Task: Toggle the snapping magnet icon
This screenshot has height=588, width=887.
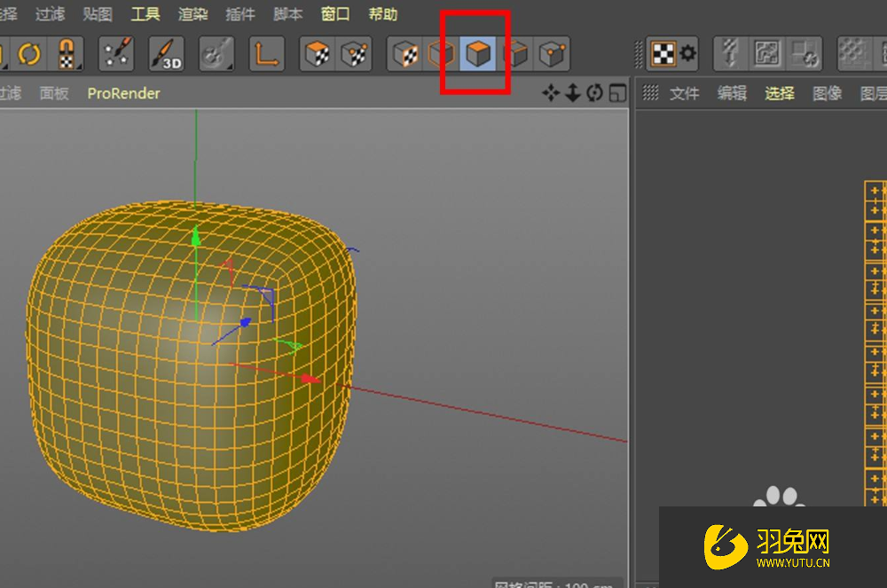Action: pos(66,53)
